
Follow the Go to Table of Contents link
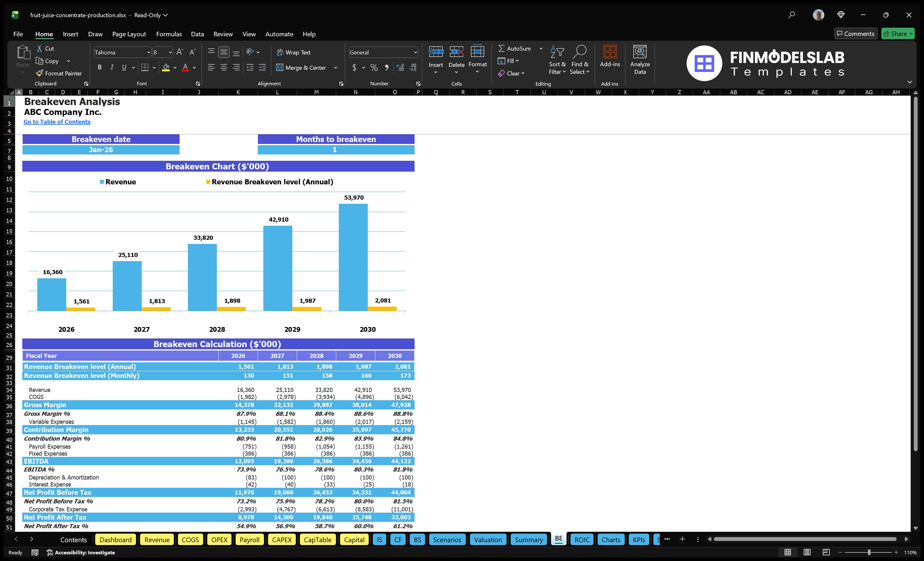tap(57, 122)
